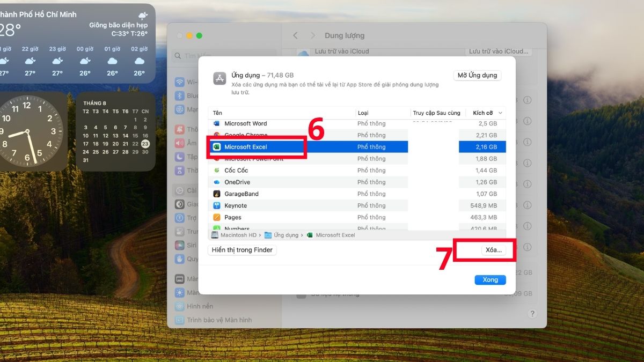Click the Macintosh HD disk icon in path bar

point(215,235)
